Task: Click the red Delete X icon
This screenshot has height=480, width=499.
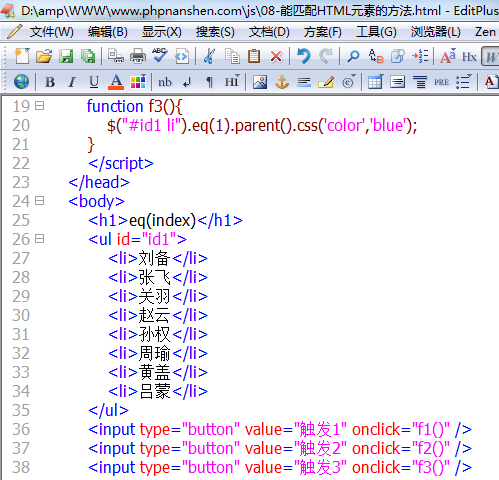Action: [x=276, y=56]
